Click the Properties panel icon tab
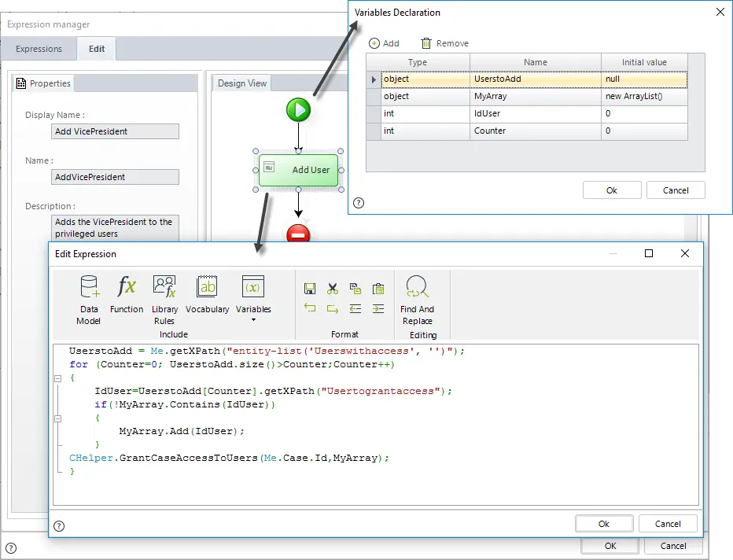 pyautogui.click(x=43, y=83)
